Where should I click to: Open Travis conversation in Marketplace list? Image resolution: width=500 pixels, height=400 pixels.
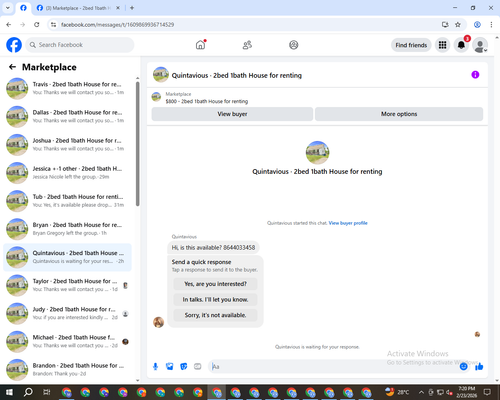(67, 88)
